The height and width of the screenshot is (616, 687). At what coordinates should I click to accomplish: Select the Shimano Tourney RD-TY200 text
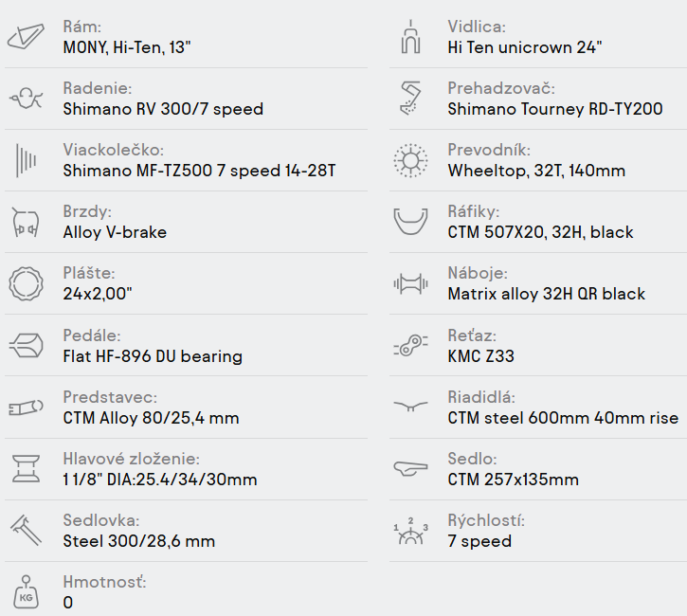pyautogui.click(x=554, y=109)
